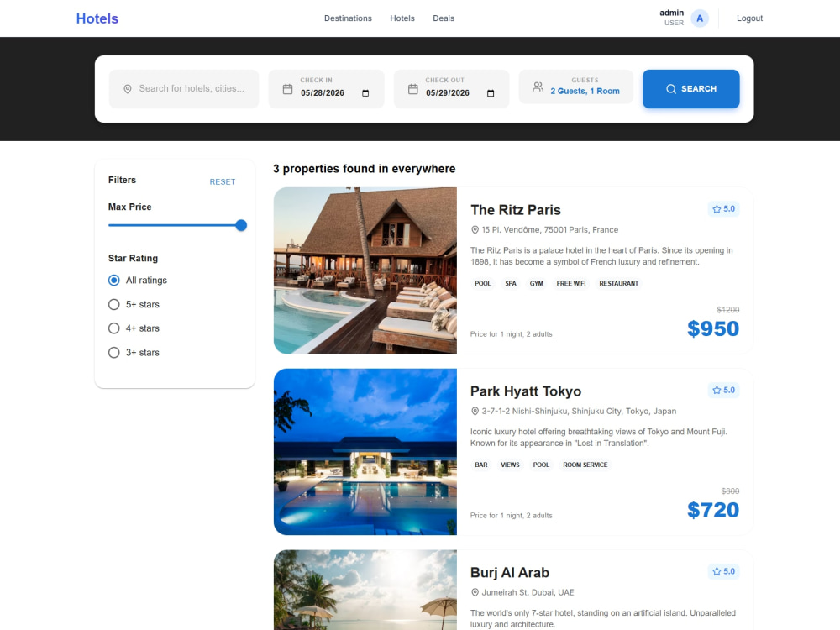Click the Logout link
The image size is (840, 630).
[749, 18]
